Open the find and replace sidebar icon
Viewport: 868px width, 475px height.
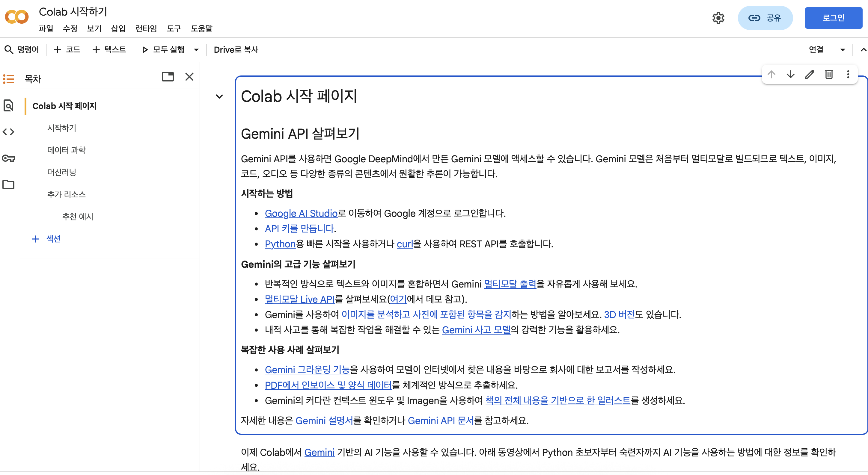tap(8, 105)
